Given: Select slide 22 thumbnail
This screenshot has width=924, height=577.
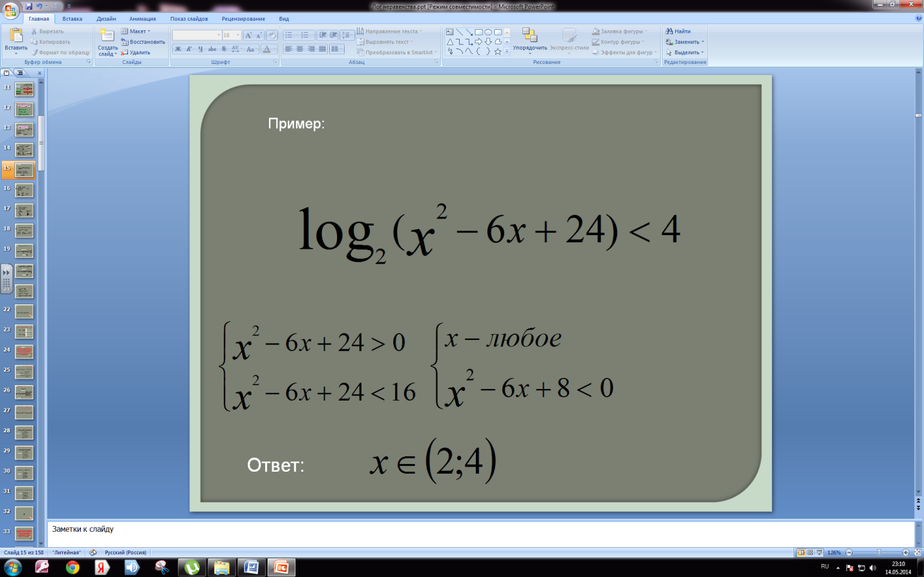Looking at the screenshot, I should coord(24,311).
